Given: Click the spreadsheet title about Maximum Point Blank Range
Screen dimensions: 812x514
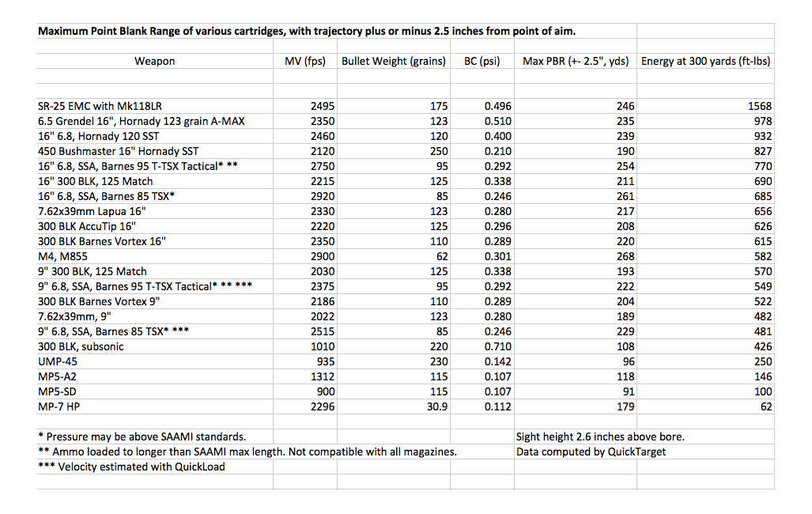Looking at the screenshot, I should (x=304, y=32).
